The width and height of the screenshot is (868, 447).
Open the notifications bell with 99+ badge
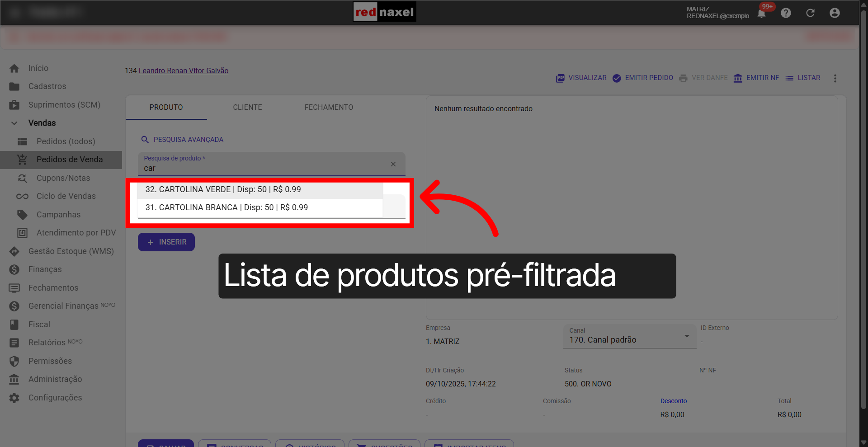762,14
